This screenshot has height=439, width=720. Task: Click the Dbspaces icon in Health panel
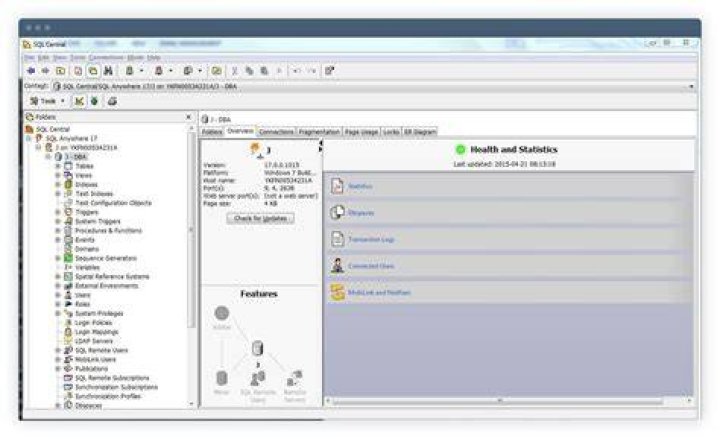click(x=338, y=213)
